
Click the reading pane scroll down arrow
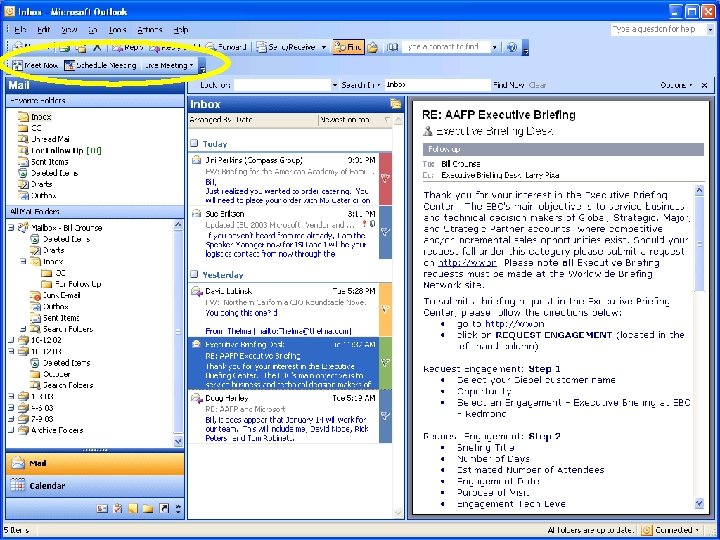pyautogui.click(x=699, y=504)
